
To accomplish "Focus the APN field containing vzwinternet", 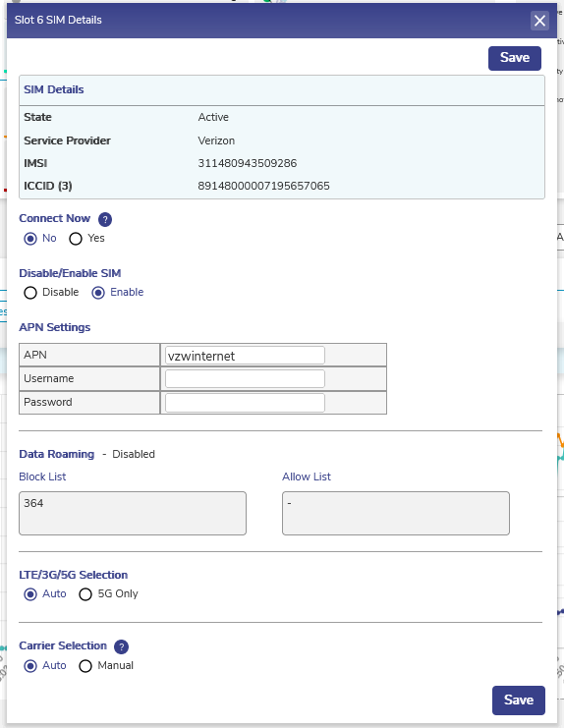I will pos(245,356).
